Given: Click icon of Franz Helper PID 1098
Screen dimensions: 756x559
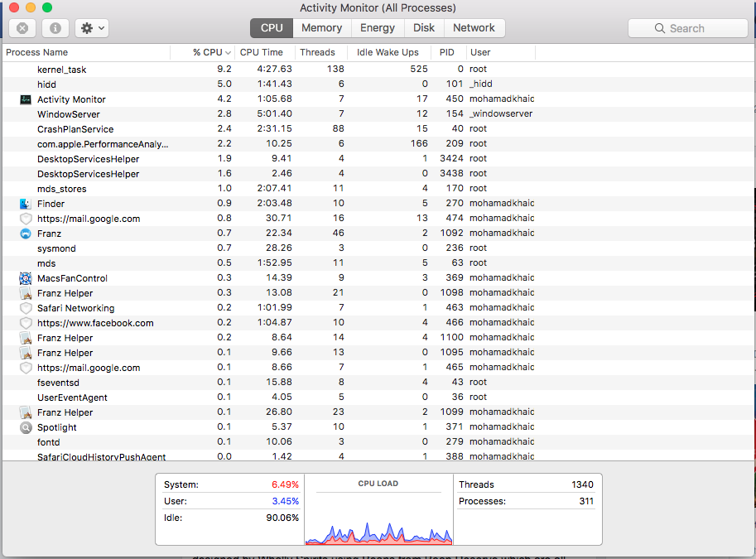Looking at the screenshot, I should tap(26, 293).
